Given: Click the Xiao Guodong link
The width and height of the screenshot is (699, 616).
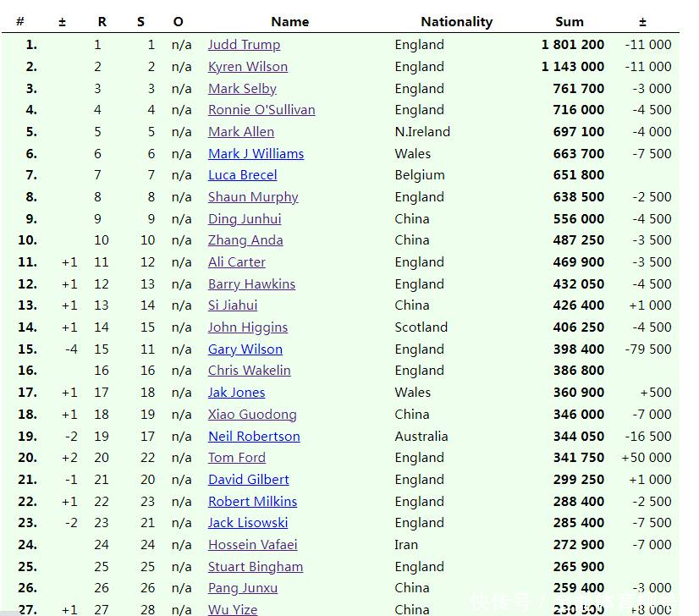Looking at the screenshot, I should tap(252, 415).
